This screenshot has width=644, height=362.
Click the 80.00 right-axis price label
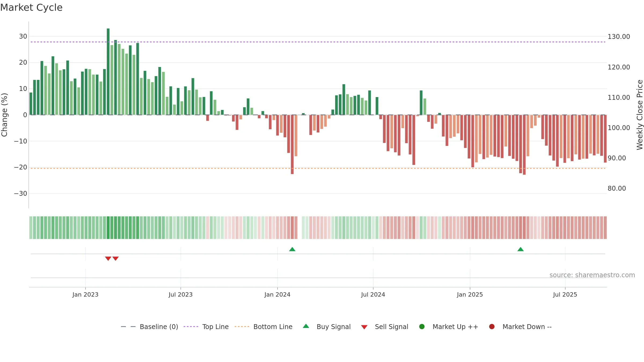coord(617,189)
